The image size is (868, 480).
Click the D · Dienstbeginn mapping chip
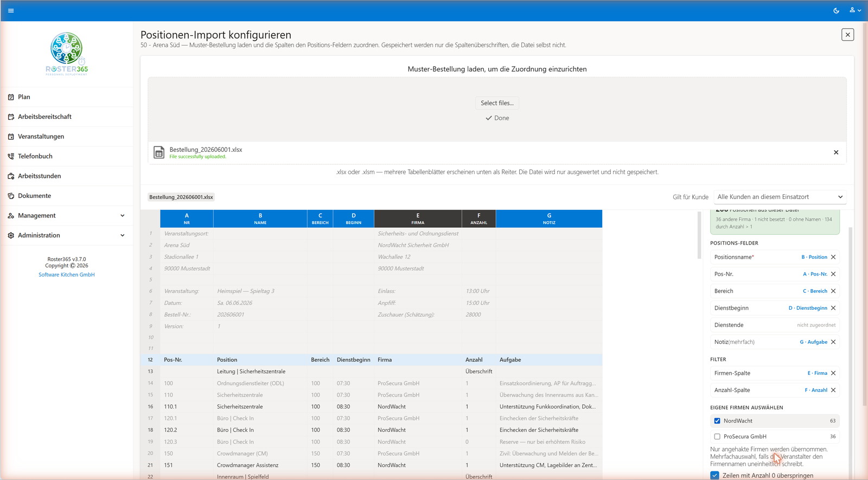pyautogui.click(x=808, y=308)
